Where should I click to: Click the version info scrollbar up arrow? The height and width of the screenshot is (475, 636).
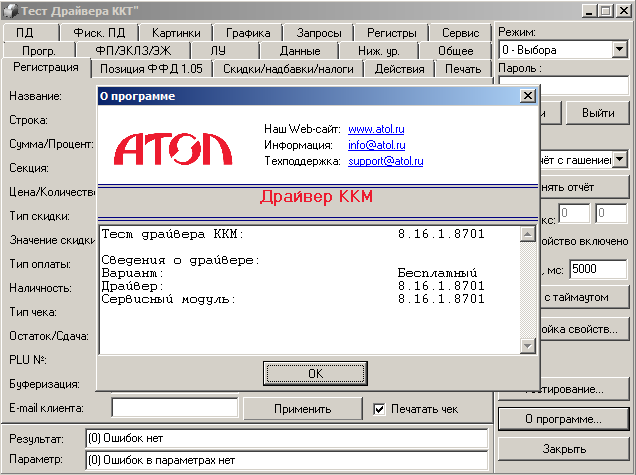(527, 234)
